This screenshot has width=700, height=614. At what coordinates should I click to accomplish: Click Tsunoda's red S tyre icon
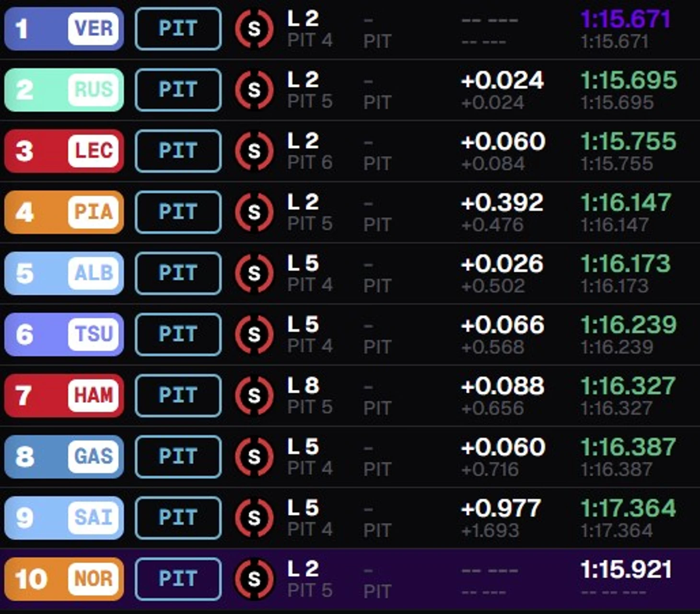[254, 334]
